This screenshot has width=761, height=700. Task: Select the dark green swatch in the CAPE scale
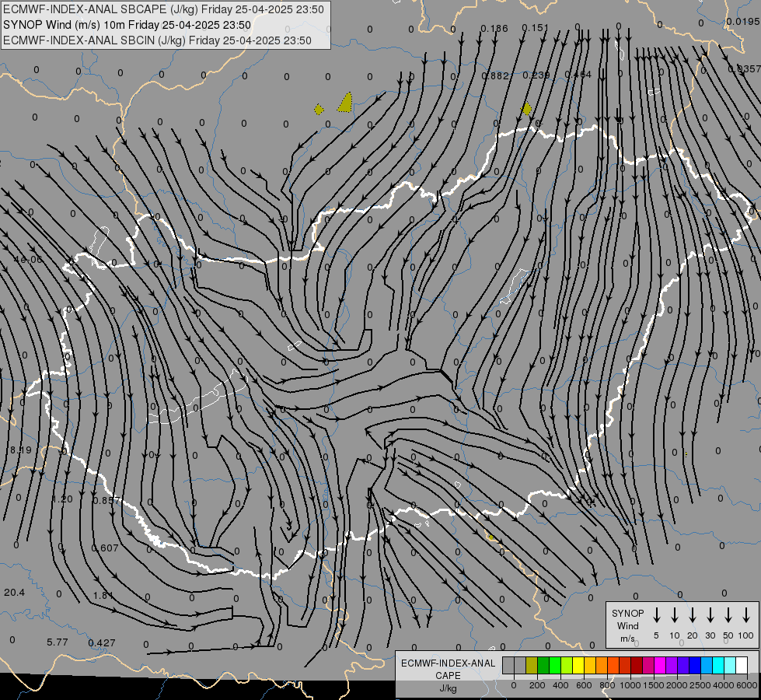543,665
